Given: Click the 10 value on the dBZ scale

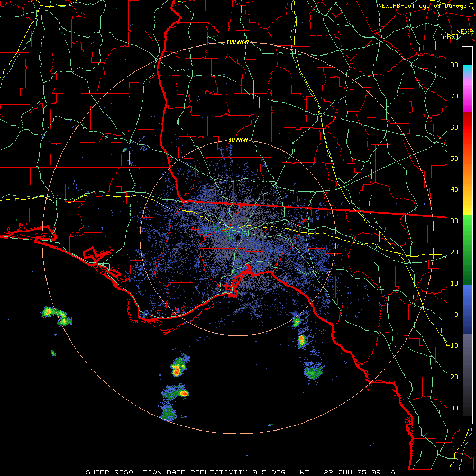Looking at the screenshot, I should tap(454, 283).
